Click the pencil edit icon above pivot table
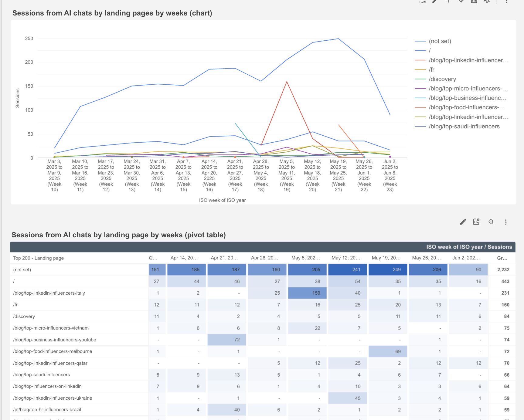The height and width of the screenshot is (420, 524). pyautogui.click(x=463, y=222)
